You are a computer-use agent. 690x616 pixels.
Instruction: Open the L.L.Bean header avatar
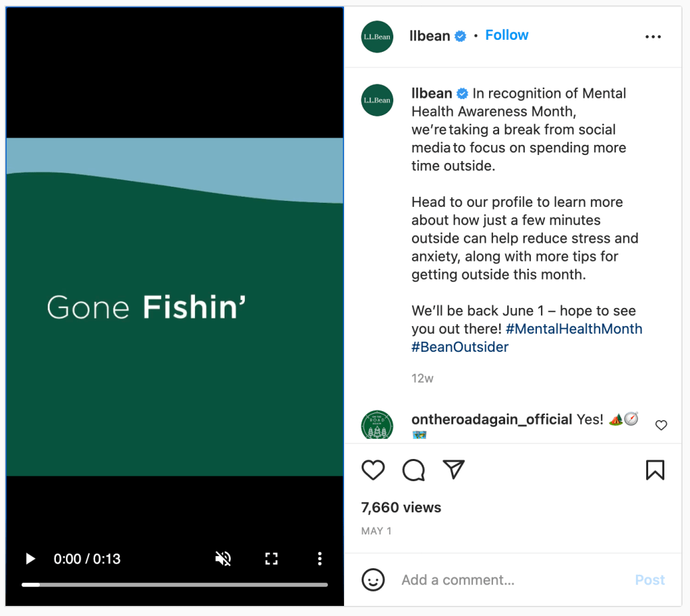point(377,36)
